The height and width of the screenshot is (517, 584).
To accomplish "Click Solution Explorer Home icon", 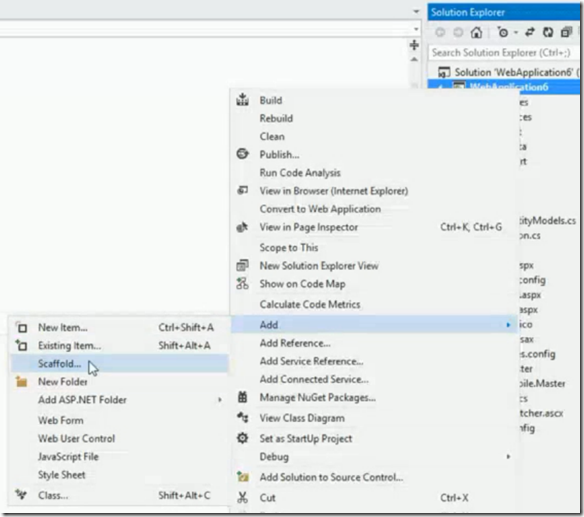I will pyautogui.click(x=476, y=32).
